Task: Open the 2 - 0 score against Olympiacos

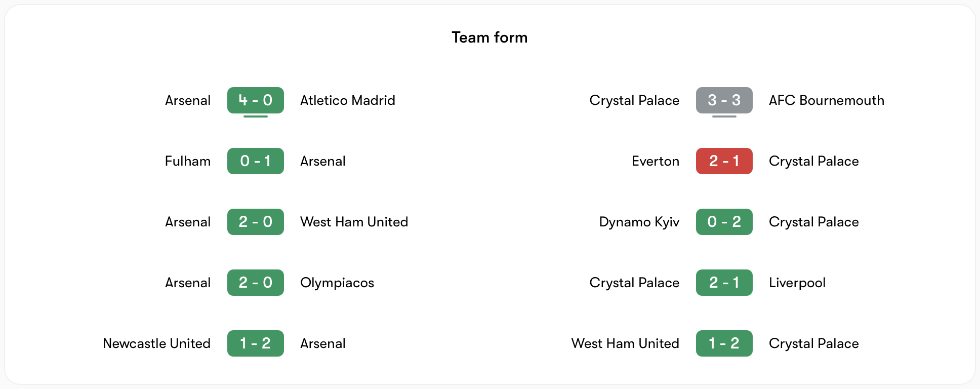Action: click(255, 283)
